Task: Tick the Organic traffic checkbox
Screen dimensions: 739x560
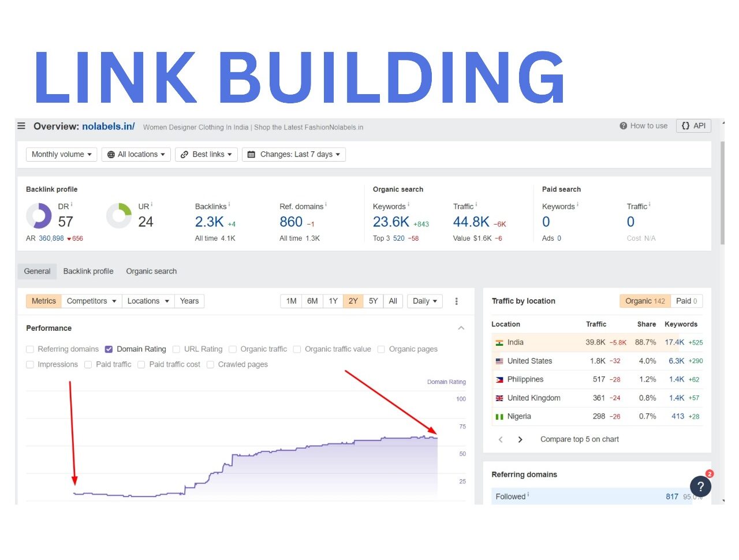Action: [x=233, y=349]
